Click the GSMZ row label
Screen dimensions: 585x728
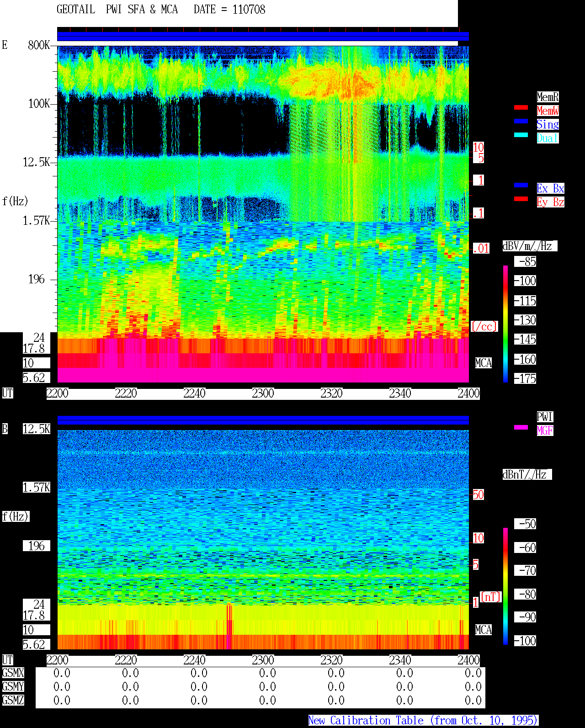[13, 701]
